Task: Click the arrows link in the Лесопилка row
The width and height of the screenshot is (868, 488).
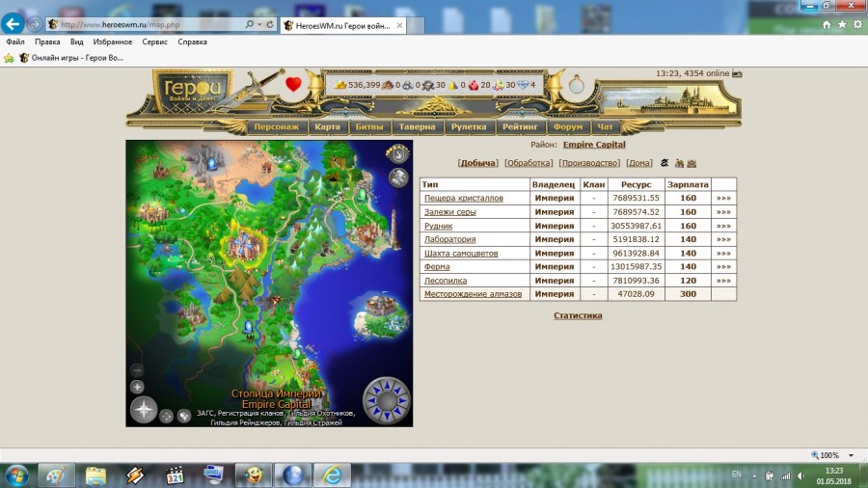Action: click(x=723, y=281)
